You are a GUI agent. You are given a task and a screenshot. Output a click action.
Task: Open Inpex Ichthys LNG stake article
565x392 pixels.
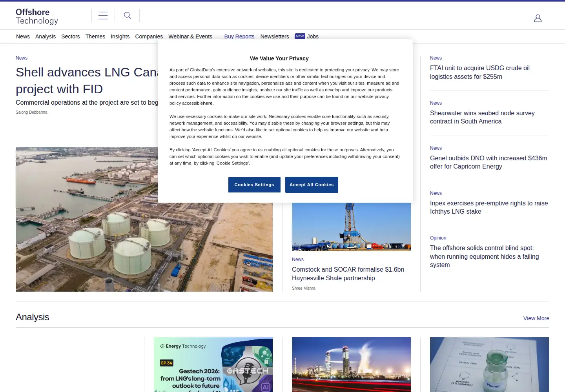(x=489, y=207)
